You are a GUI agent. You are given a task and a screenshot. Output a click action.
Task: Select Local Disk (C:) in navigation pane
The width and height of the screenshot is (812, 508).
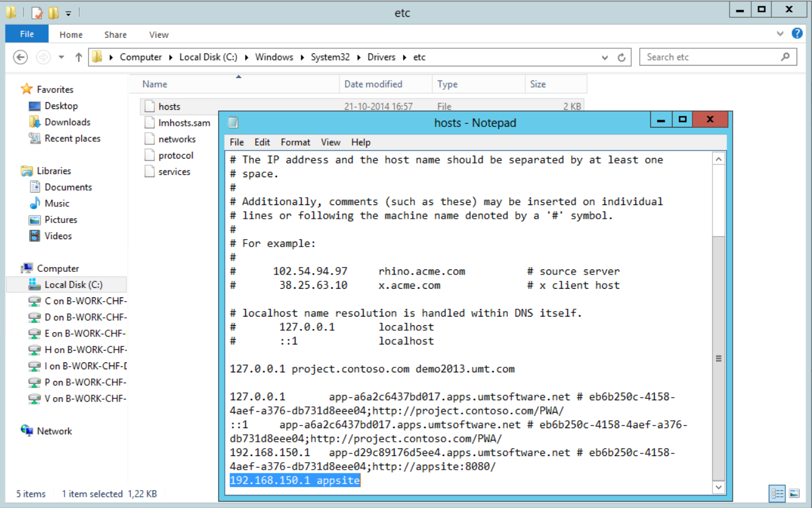(x=67, y=284)
